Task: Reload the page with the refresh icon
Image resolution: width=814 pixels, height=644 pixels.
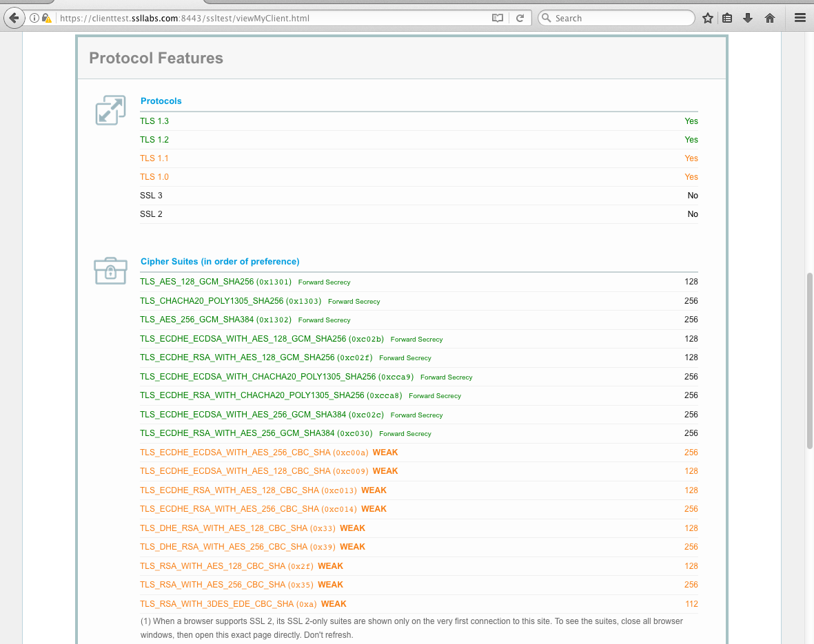Action: coord(520,18)
